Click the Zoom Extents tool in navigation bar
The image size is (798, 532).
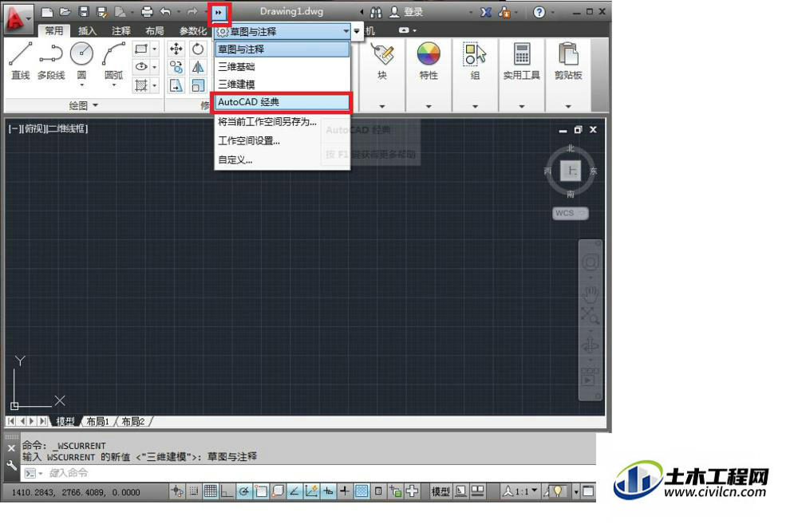click(591, 317)
